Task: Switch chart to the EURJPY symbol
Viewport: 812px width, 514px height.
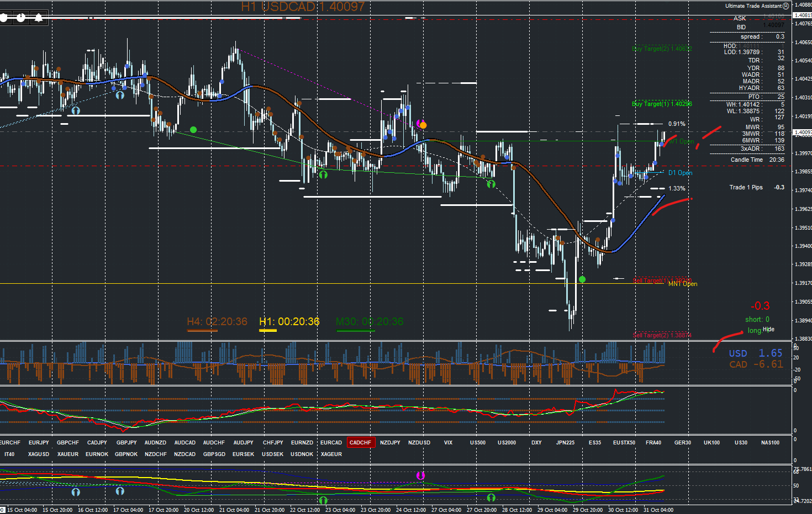Action: pos(39,442)
